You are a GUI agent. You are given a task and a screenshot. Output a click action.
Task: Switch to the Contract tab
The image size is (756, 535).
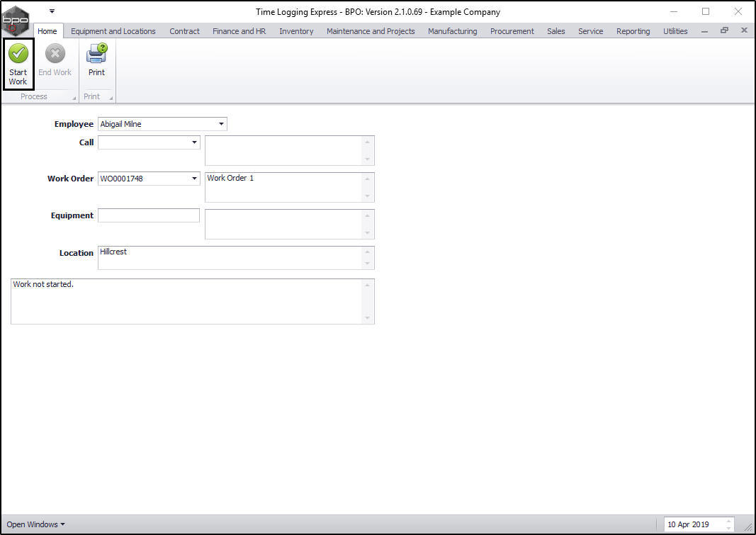tap(184, 31)
